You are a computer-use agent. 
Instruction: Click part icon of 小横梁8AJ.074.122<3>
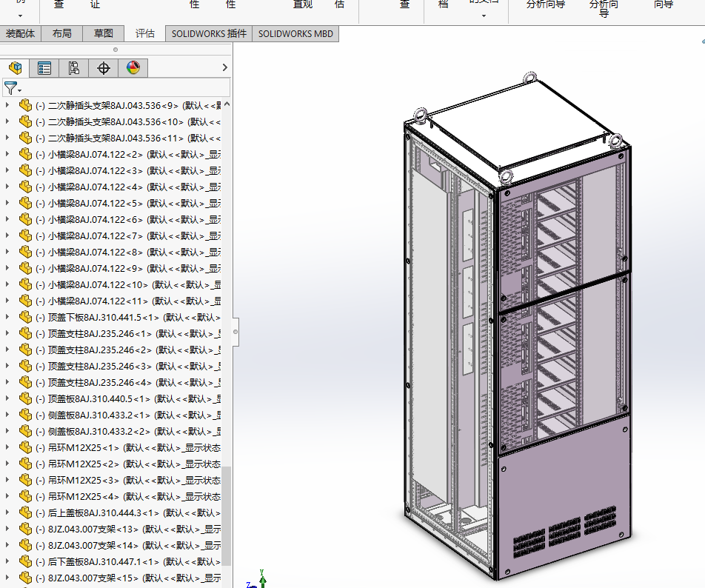(26, 170)
